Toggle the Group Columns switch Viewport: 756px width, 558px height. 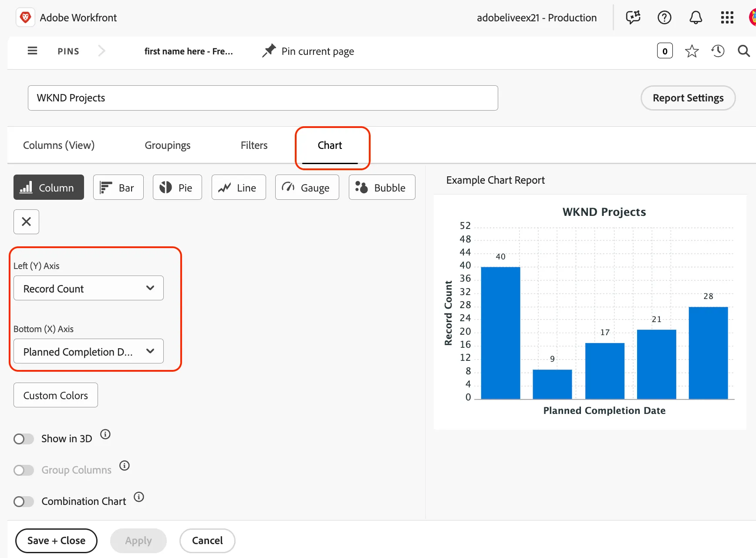[24, 470]
